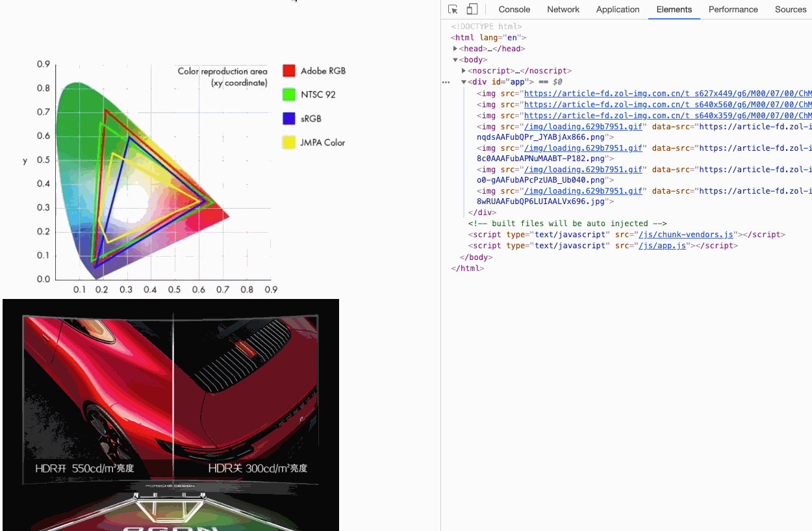Open the t_s640x560 image src link

tap(668, 105)
